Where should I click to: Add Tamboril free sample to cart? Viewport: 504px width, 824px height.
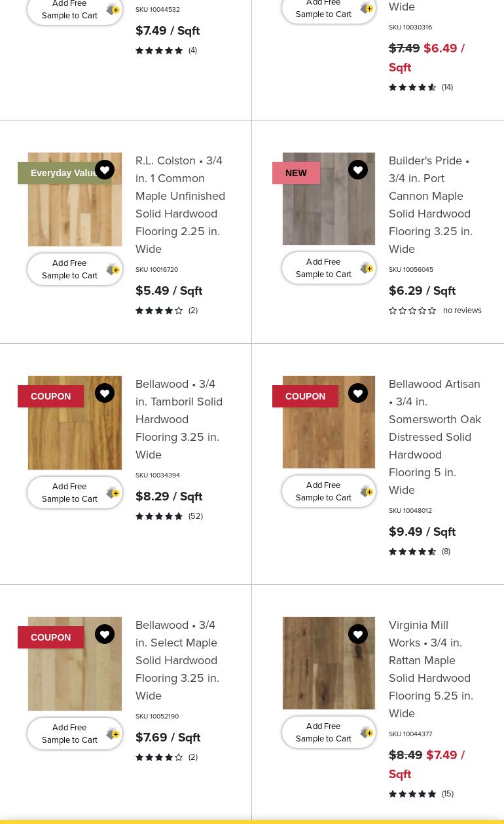click(75, 493)
